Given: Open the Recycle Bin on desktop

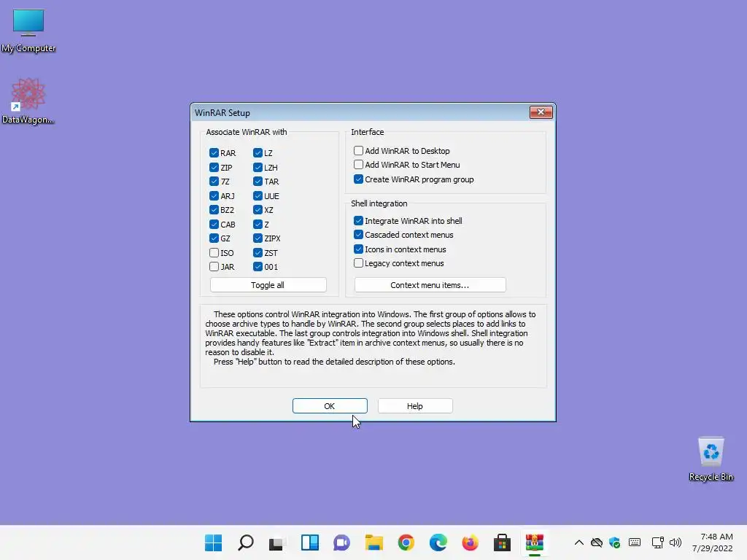Looking at the screenshot, I should pyautogui.click(x=711, y=459).
